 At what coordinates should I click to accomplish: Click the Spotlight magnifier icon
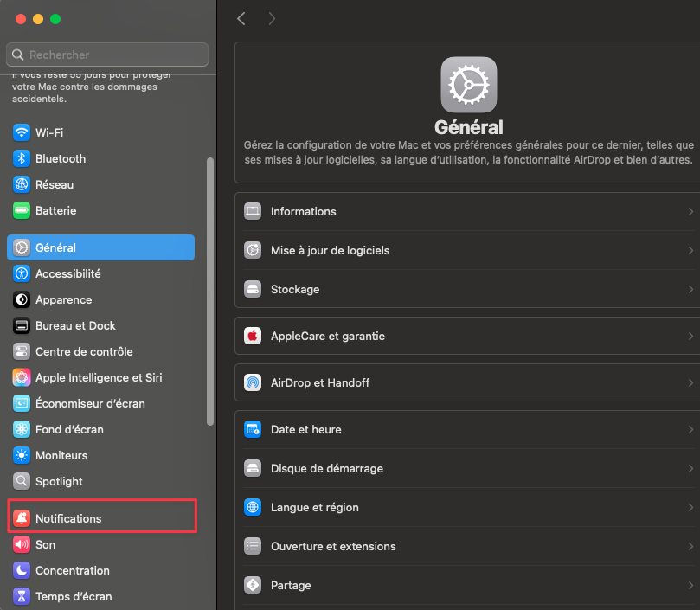coord(22,481)
